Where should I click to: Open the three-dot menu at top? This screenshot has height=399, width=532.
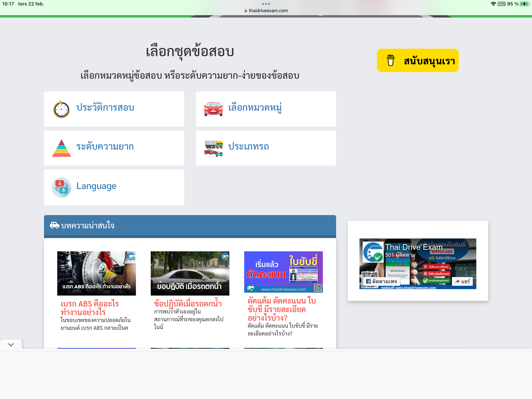[266, 4]
